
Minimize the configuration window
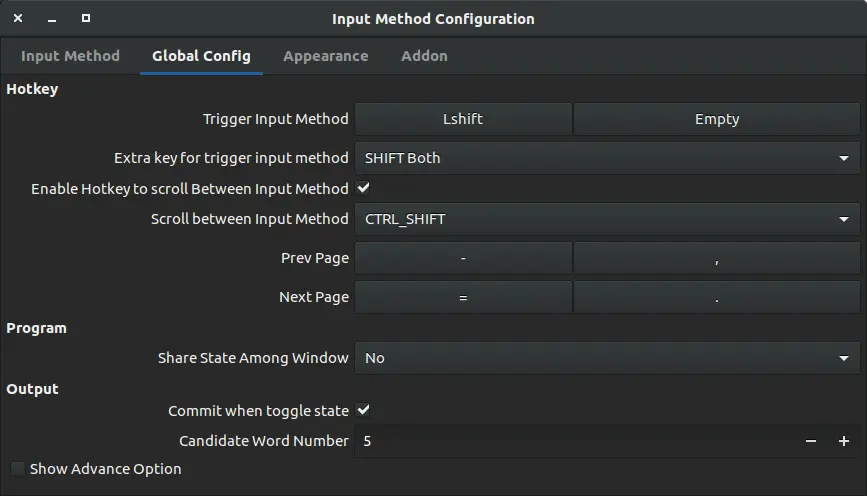click(52, 18)
